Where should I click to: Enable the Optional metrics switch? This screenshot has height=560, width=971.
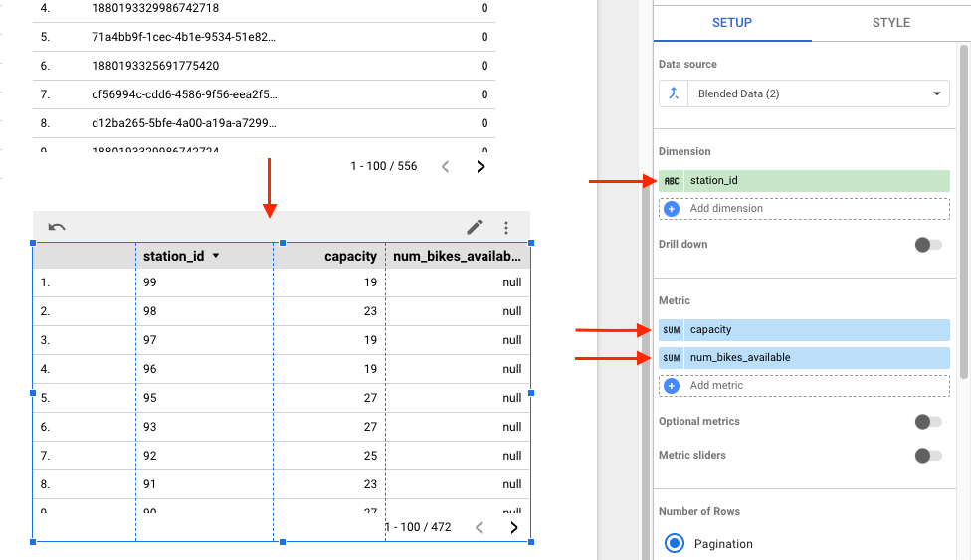point(927,422)
